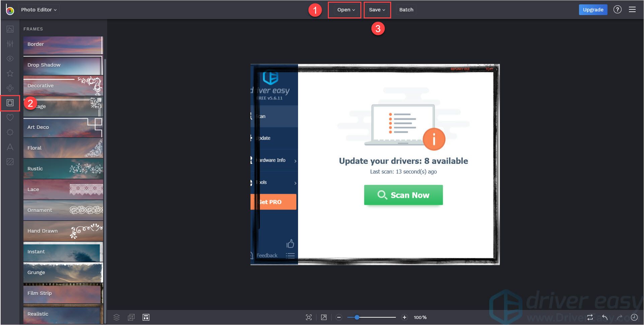Zoom in with the plus button
The image size is (644, 325).
tap(405, 317)
